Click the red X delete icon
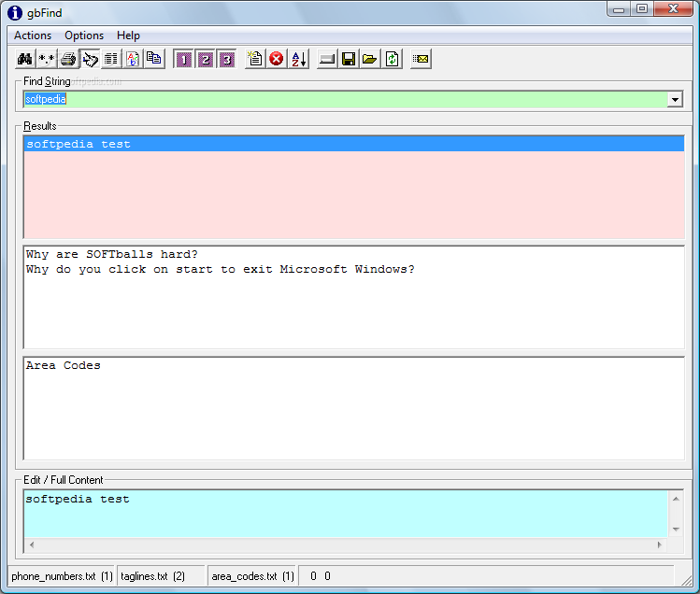Viewport: 700px width, 594px height. (x=277, y=59)
